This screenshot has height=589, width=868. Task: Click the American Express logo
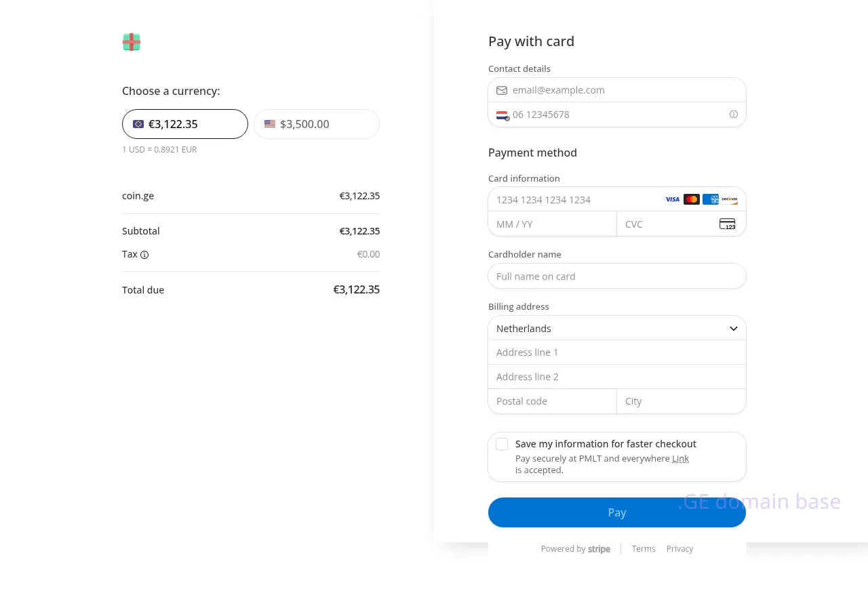[710, 199]
